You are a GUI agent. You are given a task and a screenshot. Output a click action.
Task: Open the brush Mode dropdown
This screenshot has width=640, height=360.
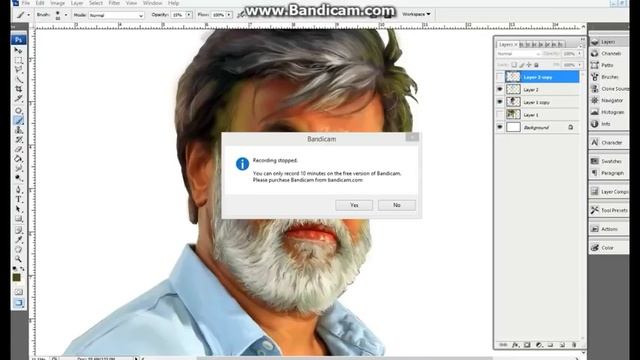(x=117, y=15)
